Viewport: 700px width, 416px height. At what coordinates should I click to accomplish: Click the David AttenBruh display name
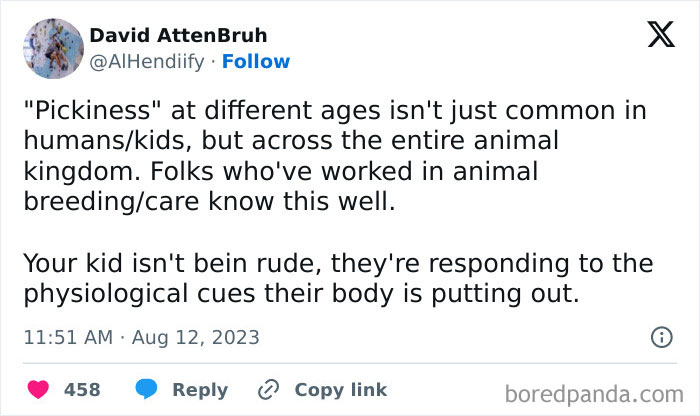pyautogui.click(x=178, y=36)
